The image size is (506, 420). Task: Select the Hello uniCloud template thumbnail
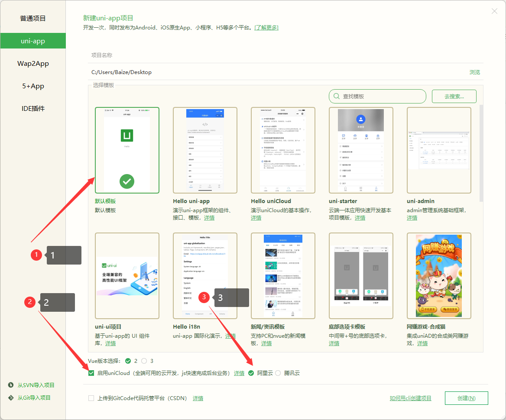coord(283,150)
